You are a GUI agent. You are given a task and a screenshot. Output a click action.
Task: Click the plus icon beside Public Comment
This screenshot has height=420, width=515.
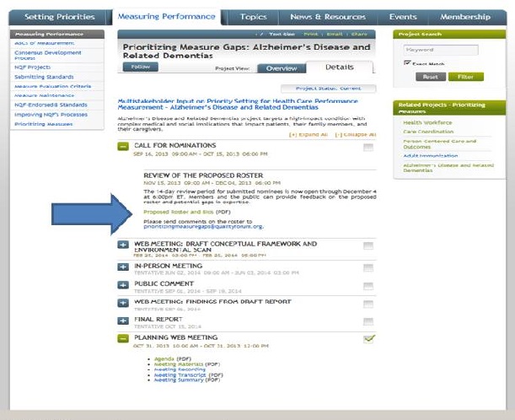[124, 284]
